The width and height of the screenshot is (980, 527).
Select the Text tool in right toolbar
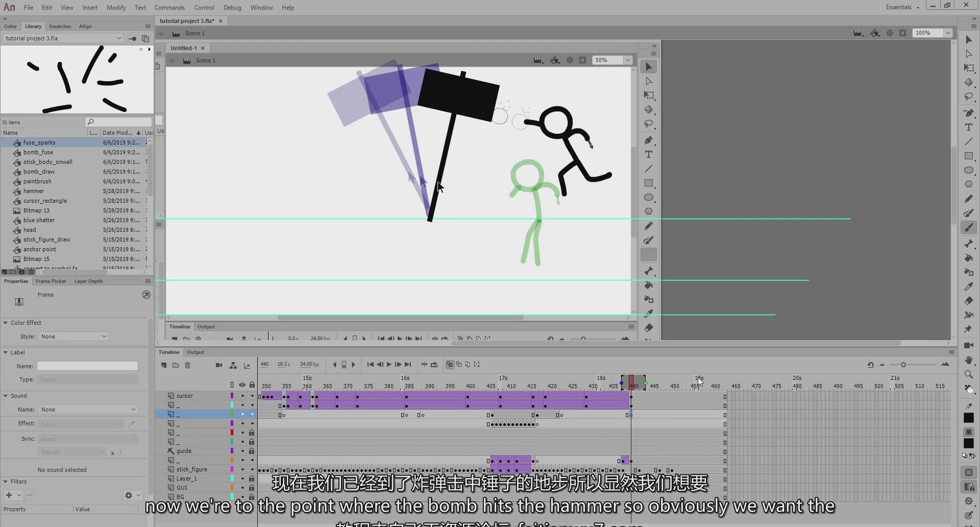[x=968, y=127]
